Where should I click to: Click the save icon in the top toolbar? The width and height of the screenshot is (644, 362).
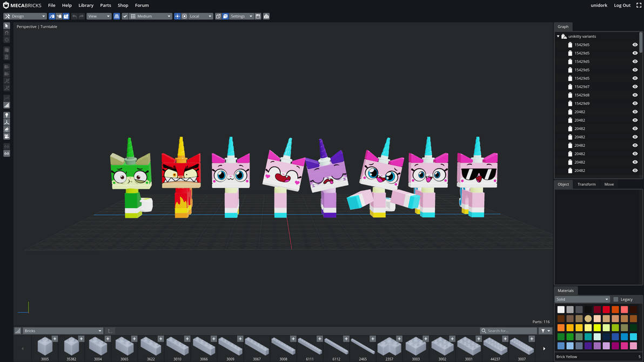(x=258, y=16)
